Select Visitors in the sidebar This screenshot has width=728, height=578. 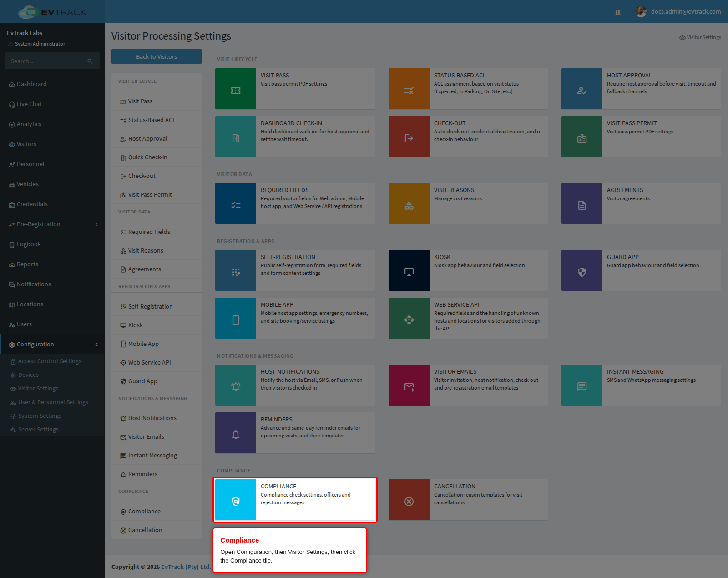[x=52, y=144]
